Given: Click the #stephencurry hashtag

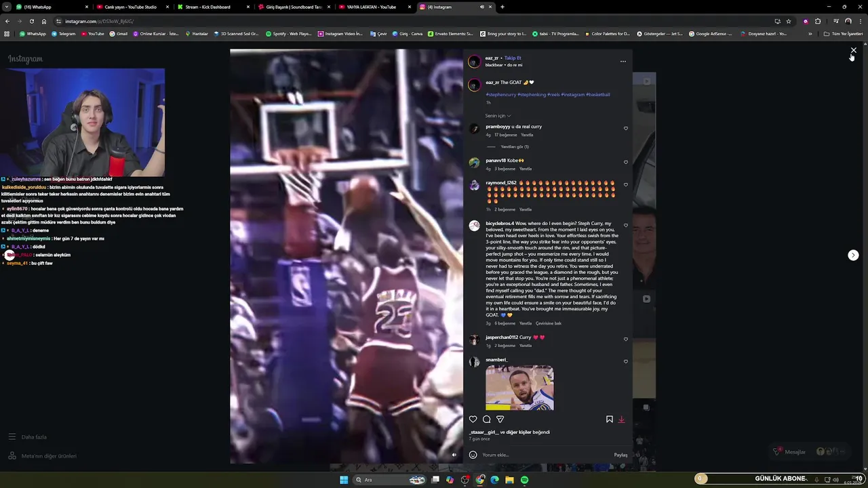Looking at the screenshot, I should click(x=501, y=94).
